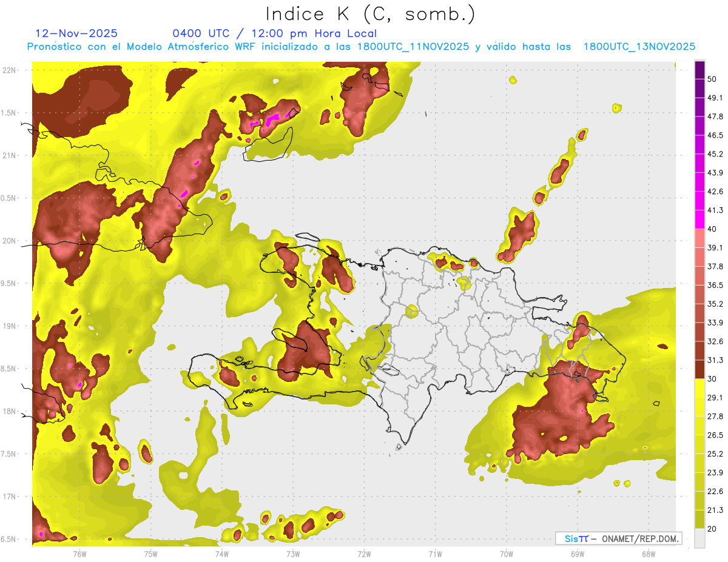Click the colorbar value '22.6'
Viewport: 728px width, 562px height.
716,491
